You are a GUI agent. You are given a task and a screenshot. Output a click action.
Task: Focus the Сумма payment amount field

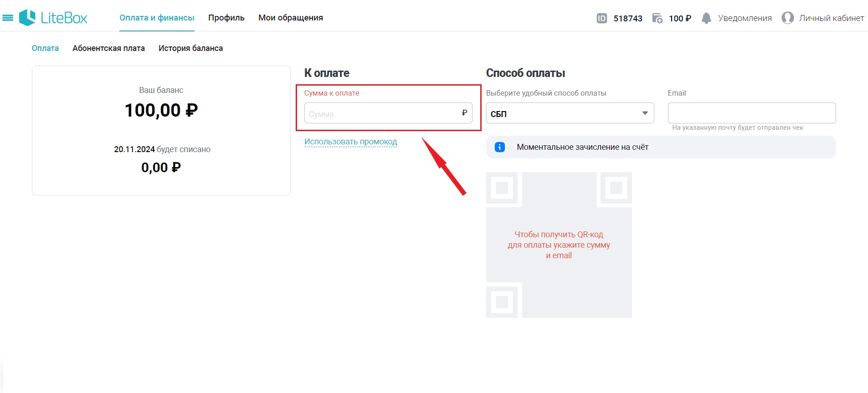pos(388,113)
